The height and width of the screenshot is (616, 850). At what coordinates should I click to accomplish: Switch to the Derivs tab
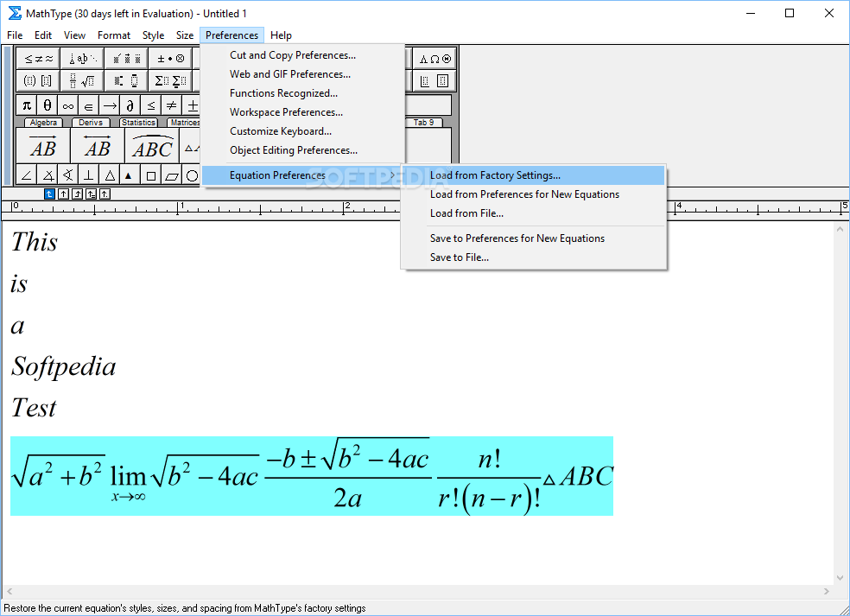[91, 123]
